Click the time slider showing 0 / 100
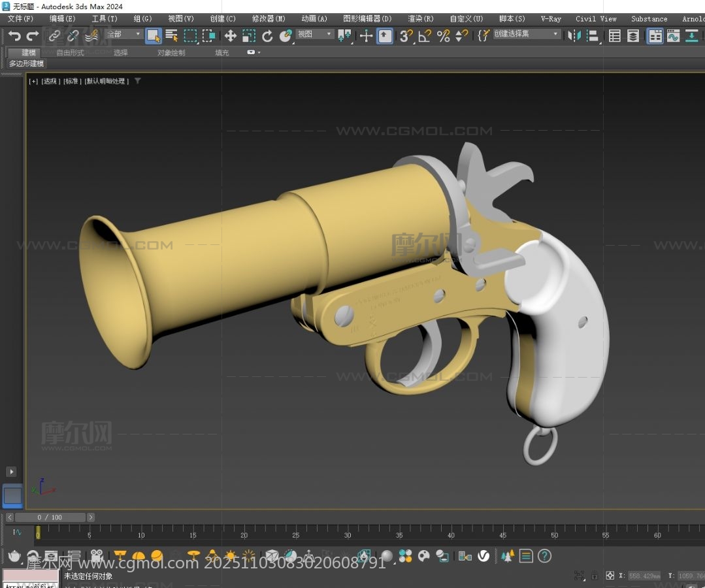This screenshot has width=705, height=588. tap(50, 517)
